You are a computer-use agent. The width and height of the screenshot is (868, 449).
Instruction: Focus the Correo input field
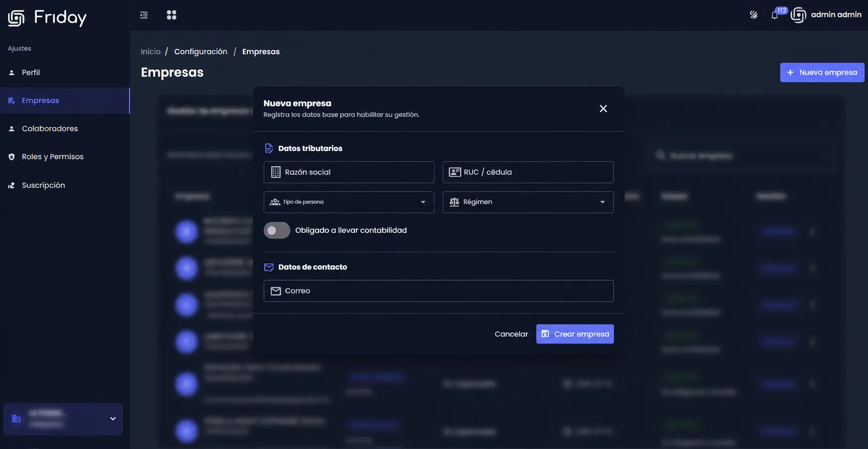click(438, 291)
